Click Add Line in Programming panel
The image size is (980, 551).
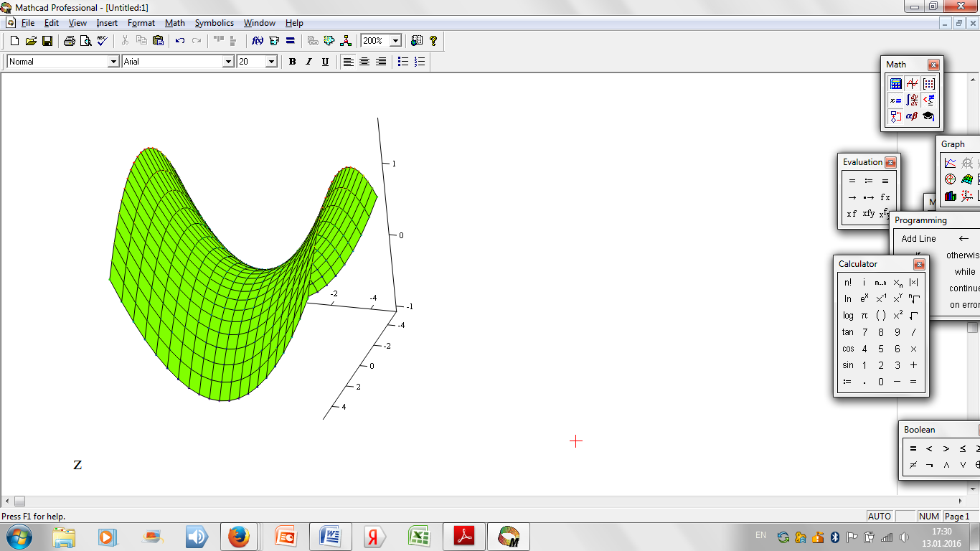click(918, 239)
